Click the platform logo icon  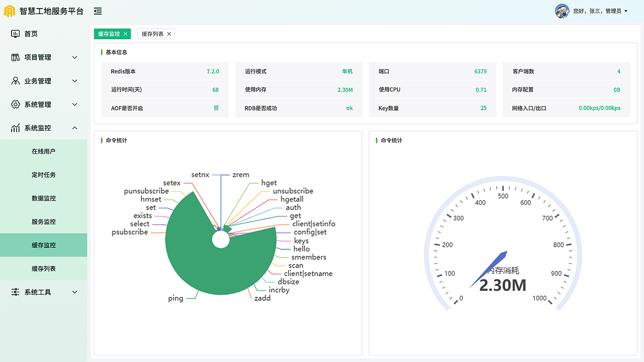[10, 11]
